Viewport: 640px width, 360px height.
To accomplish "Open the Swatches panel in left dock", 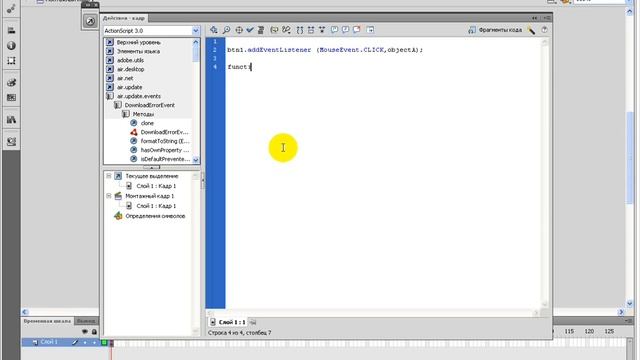I will [11, 98].
